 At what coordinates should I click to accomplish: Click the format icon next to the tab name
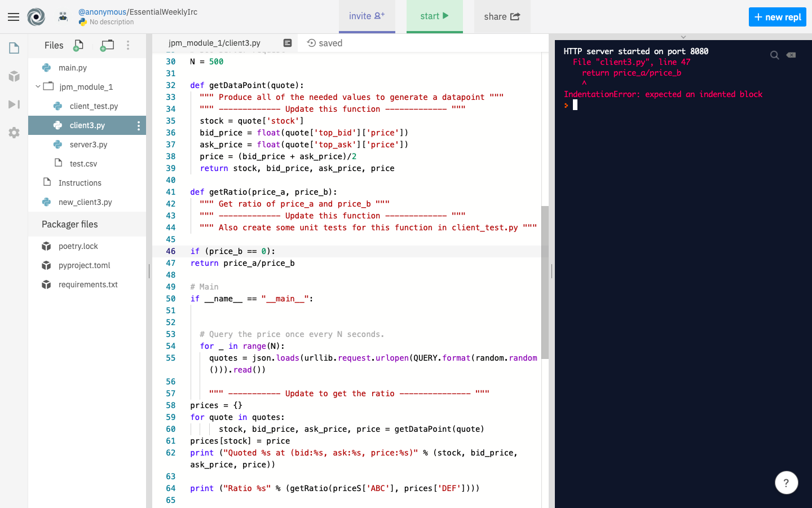click(x=288, y=43)
